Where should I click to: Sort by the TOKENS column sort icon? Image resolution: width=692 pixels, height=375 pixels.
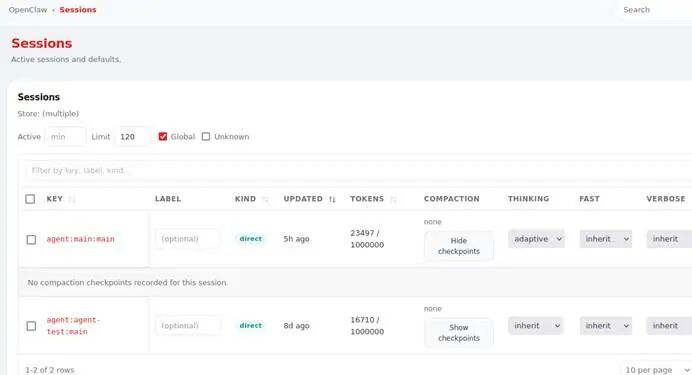[393, 199]
